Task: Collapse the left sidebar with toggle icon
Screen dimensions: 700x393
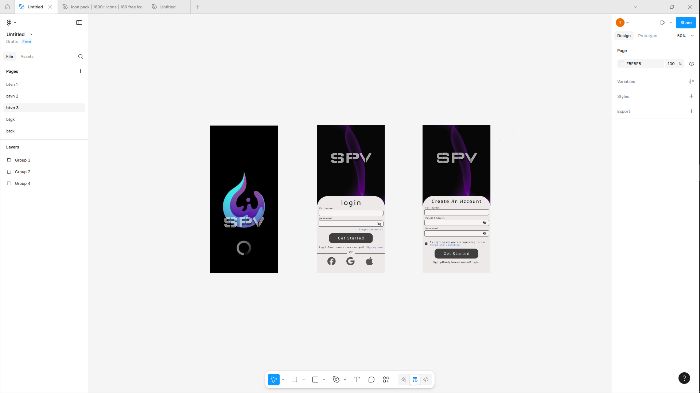Action: pyautogui.click(x=79, y=22)
